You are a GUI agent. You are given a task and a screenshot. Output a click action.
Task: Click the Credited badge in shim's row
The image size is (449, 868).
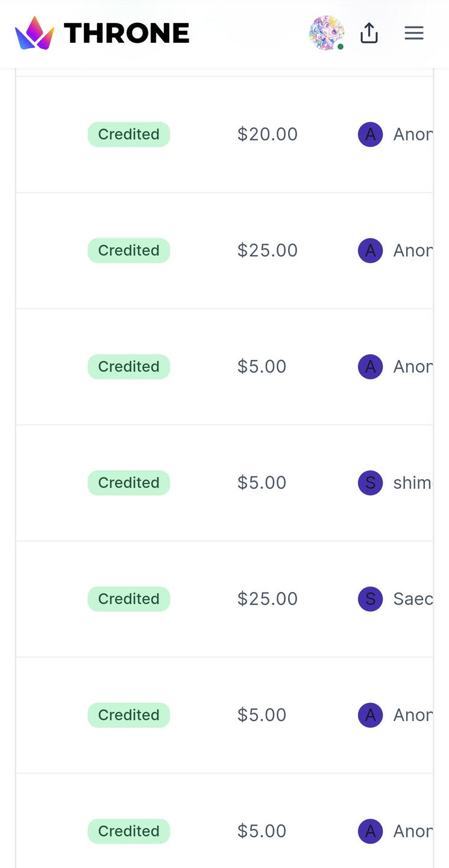coord(128,483)
